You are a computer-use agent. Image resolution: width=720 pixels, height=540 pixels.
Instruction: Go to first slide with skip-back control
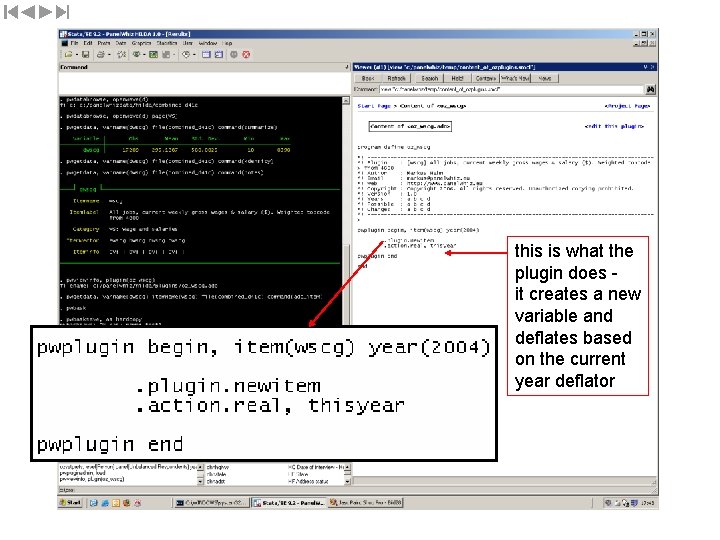11,12
